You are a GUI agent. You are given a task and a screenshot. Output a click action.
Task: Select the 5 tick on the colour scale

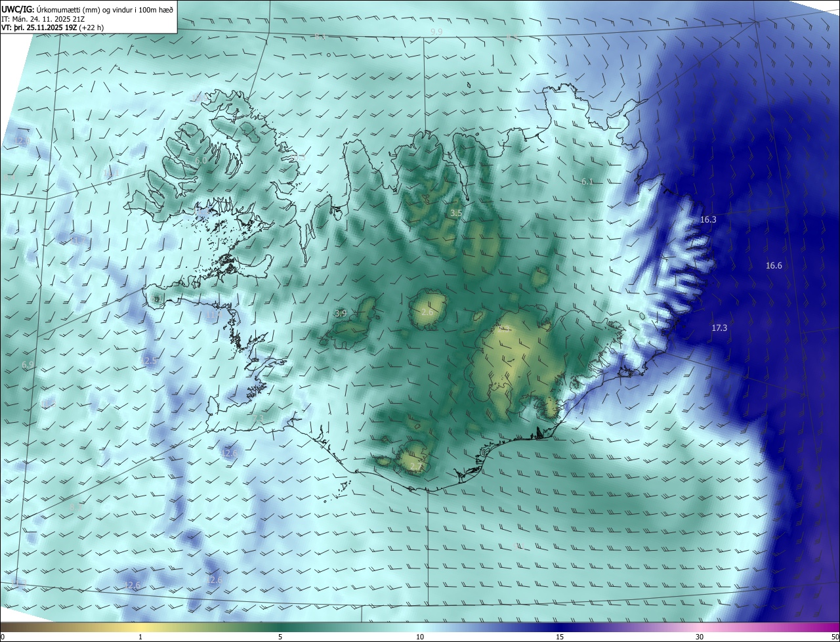(x=280, y=637)
